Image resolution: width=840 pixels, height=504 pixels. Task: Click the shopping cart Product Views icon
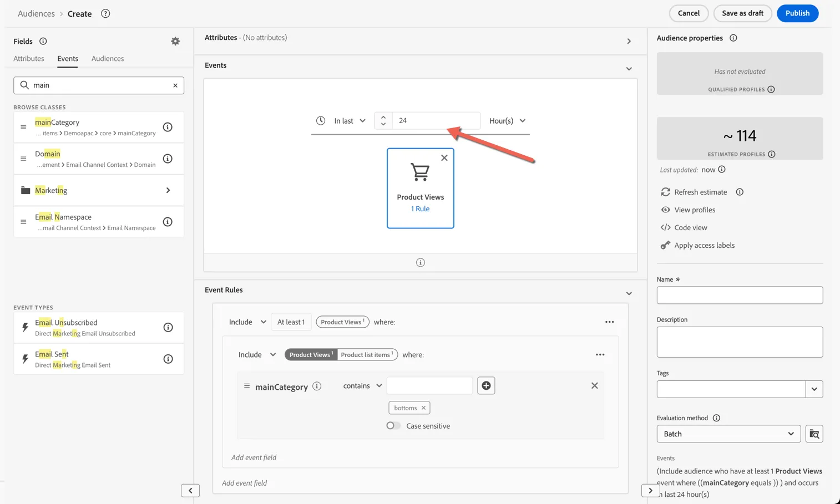[420, 172]
